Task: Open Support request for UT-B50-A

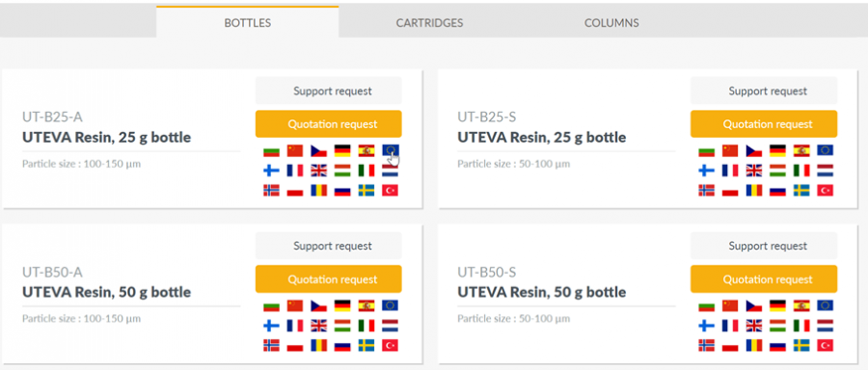Action: [x=328, y=246]
